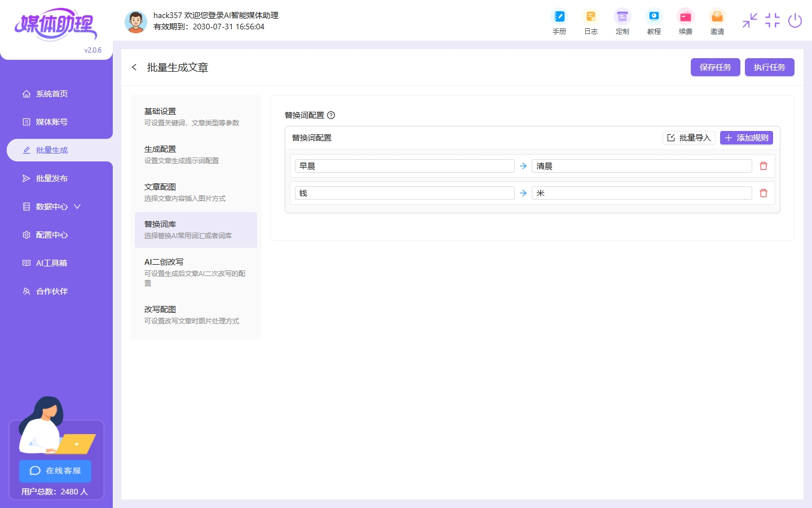Click the back arrow beside 批量生成文章

[134, 67]
